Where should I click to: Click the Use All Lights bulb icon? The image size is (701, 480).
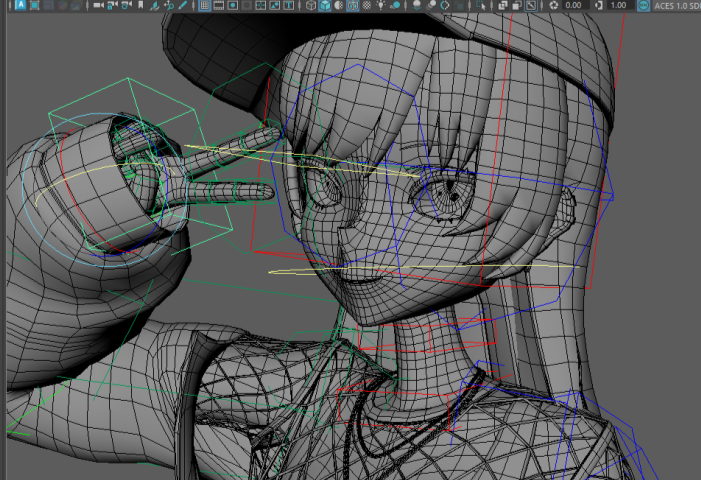coord(381,5)
